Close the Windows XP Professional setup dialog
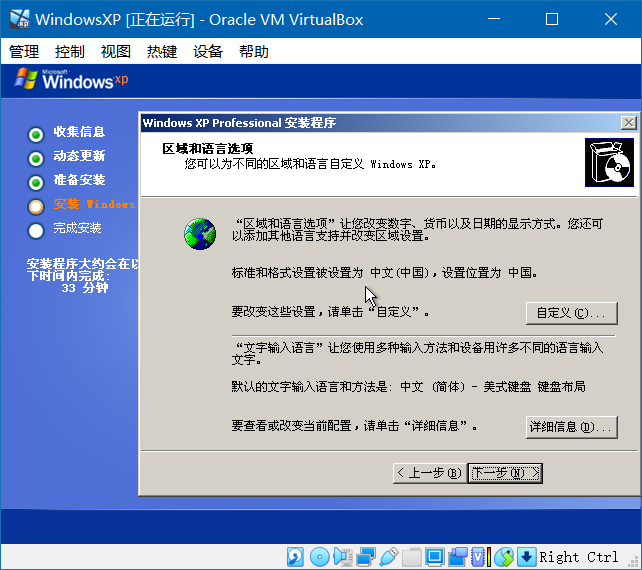 point(628,122)
